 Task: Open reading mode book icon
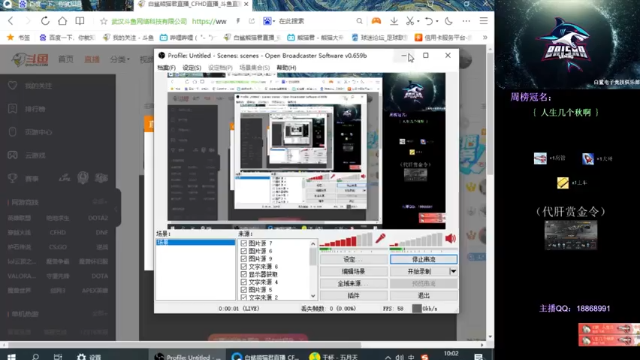[80, 21]
